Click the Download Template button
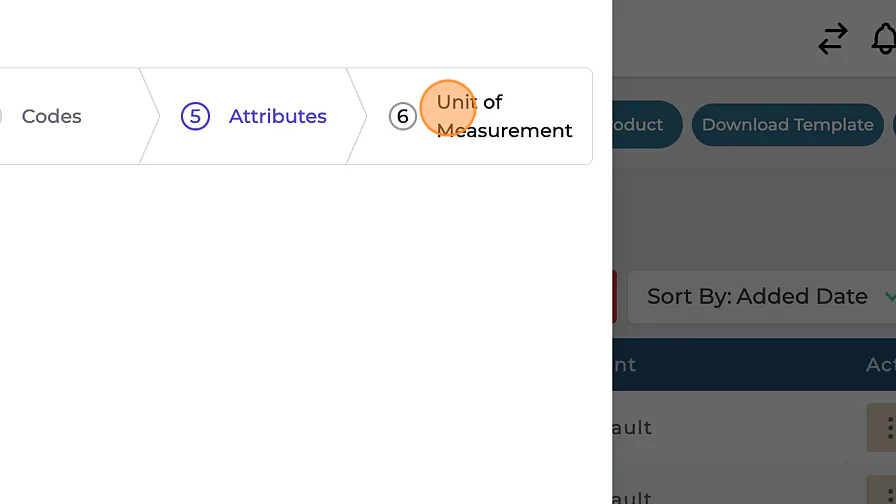The height and width of the screenshot is (504, 896). coord(787,125)
